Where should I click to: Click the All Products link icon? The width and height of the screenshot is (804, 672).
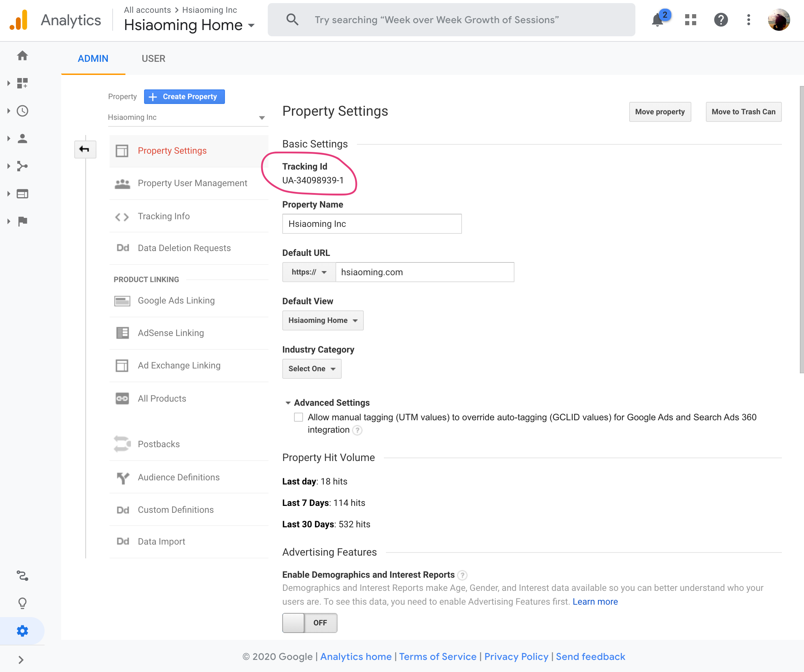coord(122,399)
